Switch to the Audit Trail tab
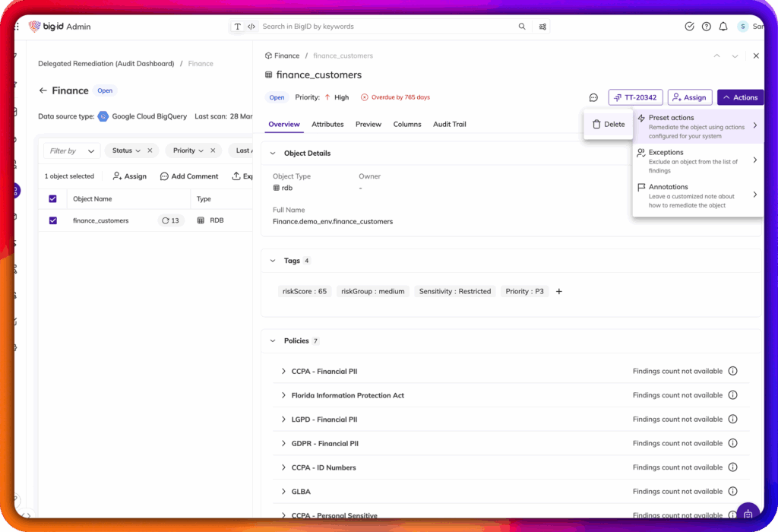The image size is (778, 532). (x=449, y=124)
